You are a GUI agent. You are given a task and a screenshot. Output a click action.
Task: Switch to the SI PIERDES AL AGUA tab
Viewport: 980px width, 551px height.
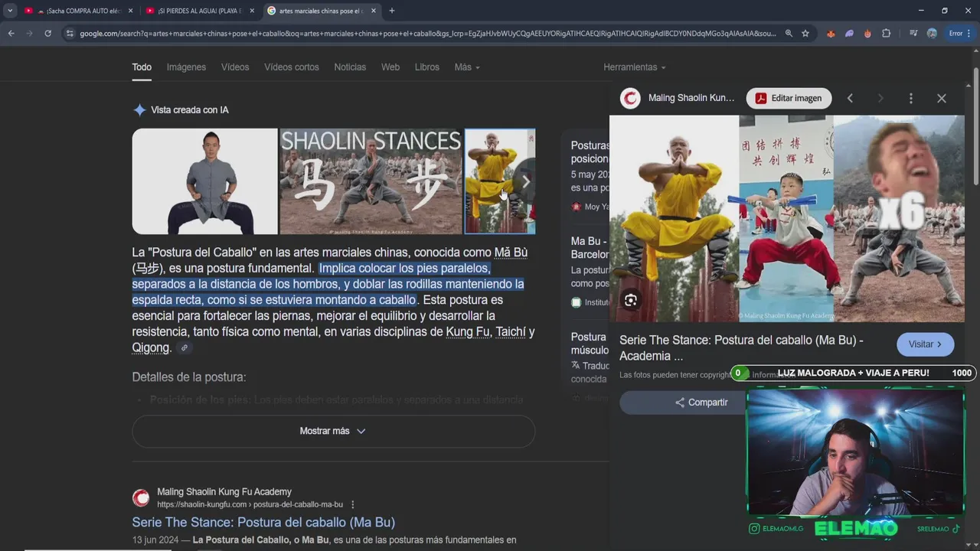199,11
